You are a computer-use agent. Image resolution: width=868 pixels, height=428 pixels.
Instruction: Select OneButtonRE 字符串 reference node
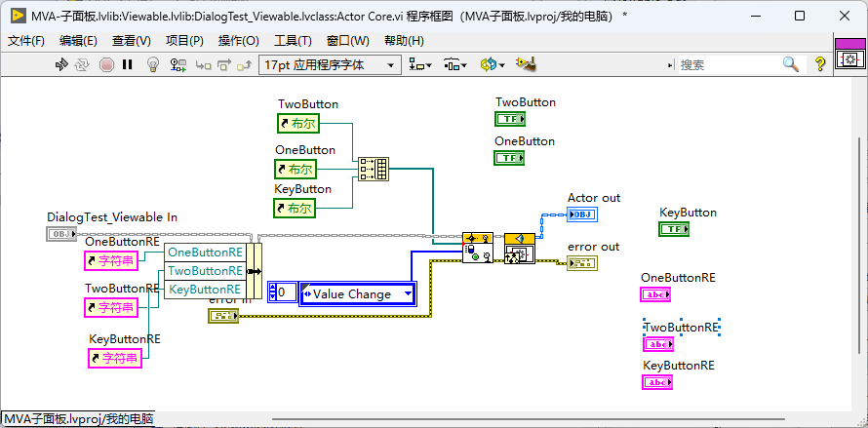(111, 260)
